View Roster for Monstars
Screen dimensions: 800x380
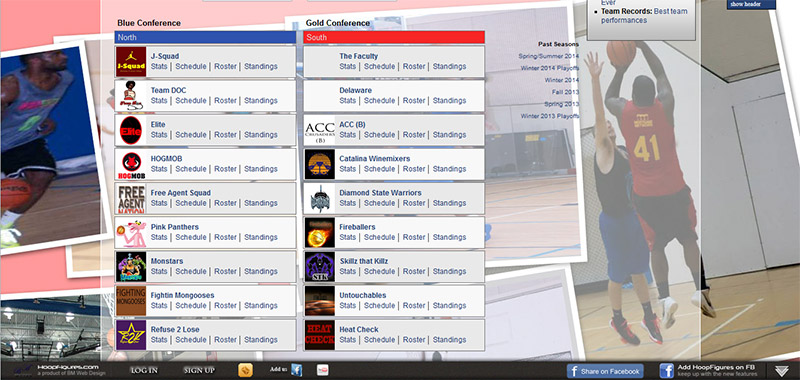click(226, 271)
